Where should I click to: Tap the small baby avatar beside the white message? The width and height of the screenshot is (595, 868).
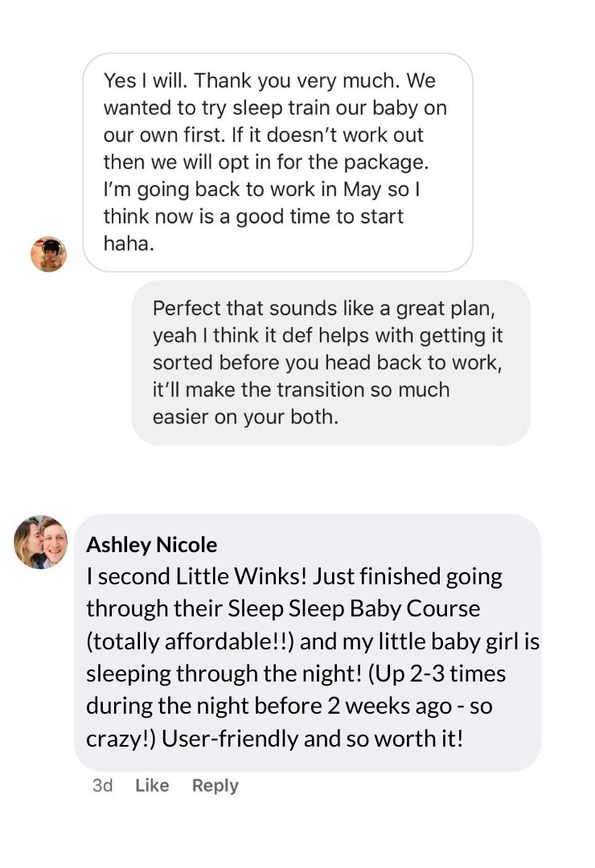[x=49, y=254]
